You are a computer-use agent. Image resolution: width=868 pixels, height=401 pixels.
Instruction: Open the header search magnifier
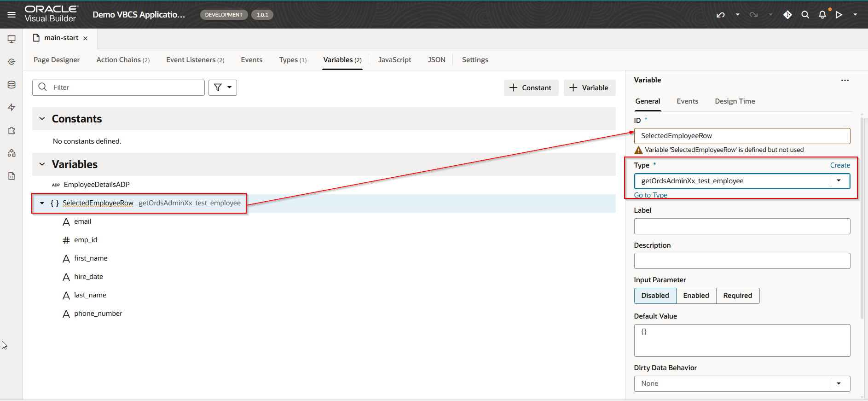[805, 15]
